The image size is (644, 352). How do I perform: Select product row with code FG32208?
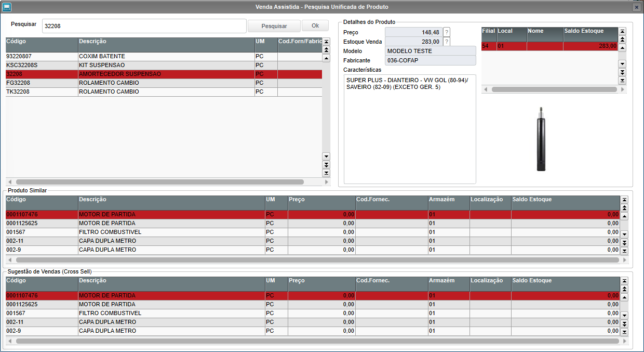point(164,83)
